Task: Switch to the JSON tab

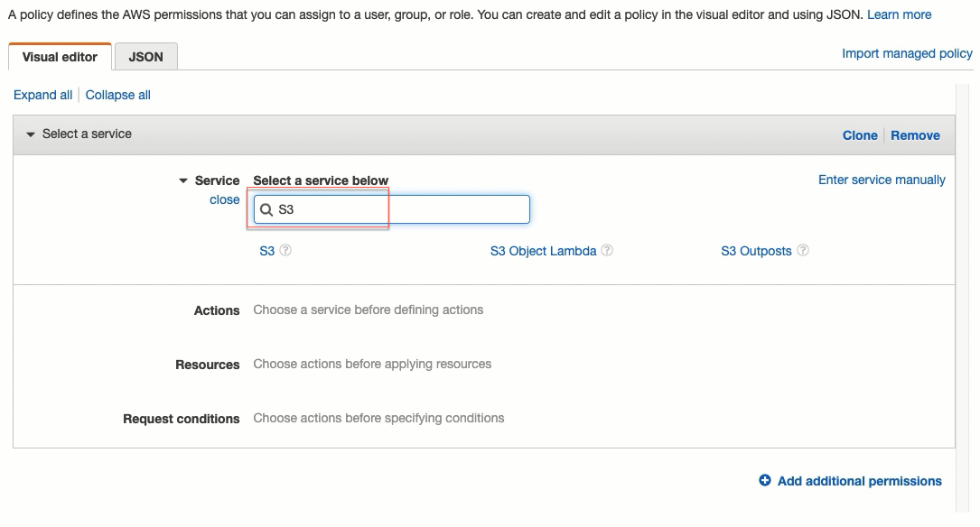Action: point(145,57)
